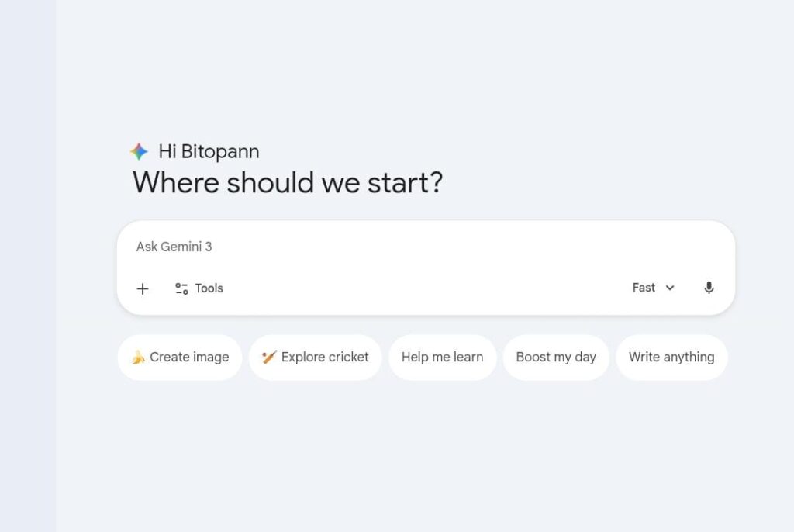Click the cricket bat emoji icon
794x532 pixels.
269,357
